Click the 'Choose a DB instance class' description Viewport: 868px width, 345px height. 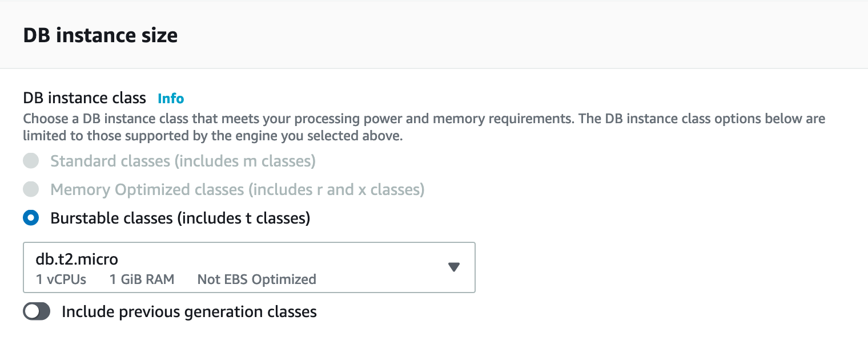pos(424,119)
